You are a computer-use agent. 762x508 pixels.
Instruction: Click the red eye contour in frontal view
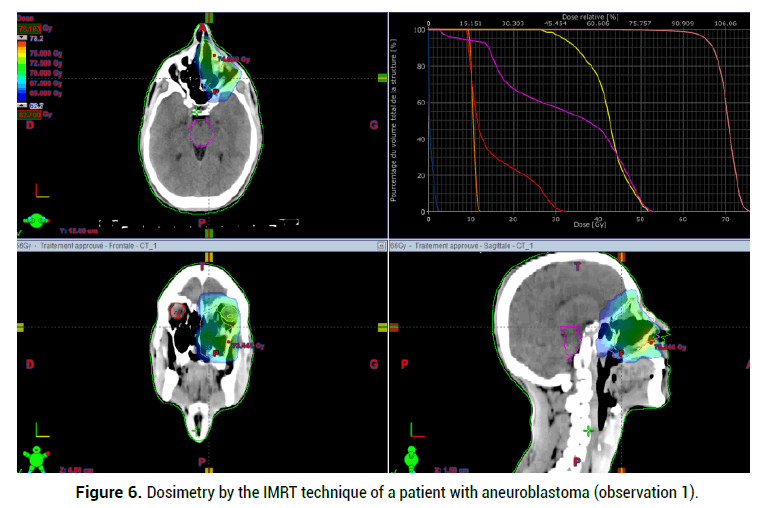click(x=178, y=312)
